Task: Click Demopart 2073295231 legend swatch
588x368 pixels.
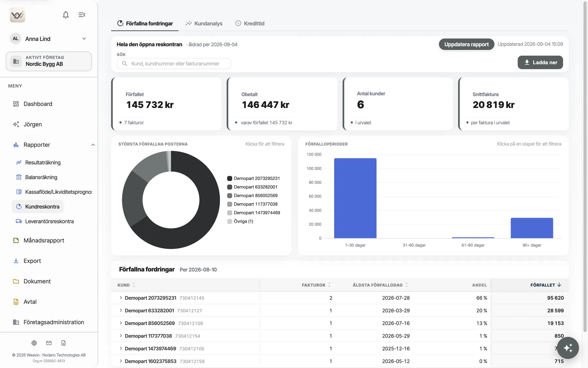Action: 230,178
